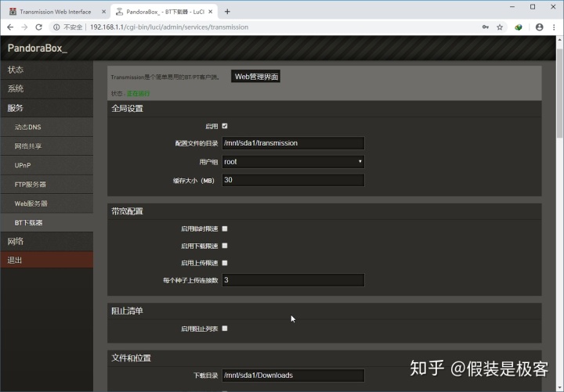Click the 阻止清单 section heading
Viewport: 564px width, 392px height.
[x=127, y=311]
